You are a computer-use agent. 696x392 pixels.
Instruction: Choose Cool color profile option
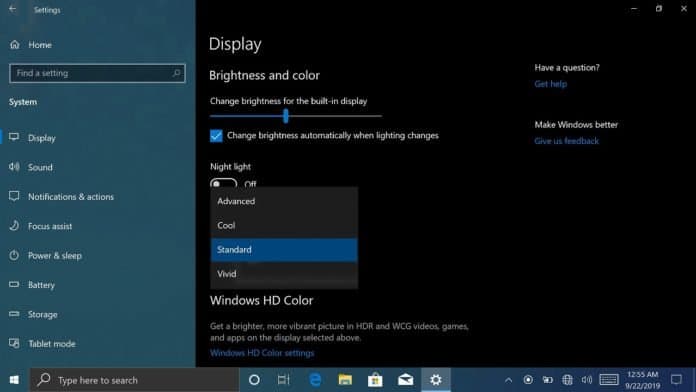(x=284, y=226)
